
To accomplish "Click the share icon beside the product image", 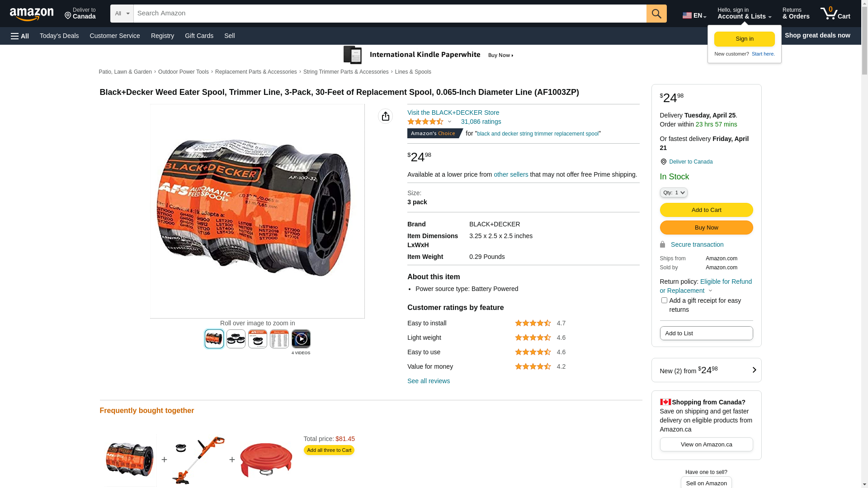I will tap(386, 116).
